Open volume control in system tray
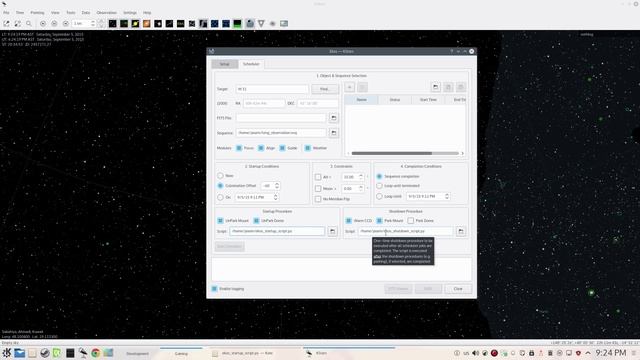This screenshot has width=640, height=360. [x=476, y=353]
